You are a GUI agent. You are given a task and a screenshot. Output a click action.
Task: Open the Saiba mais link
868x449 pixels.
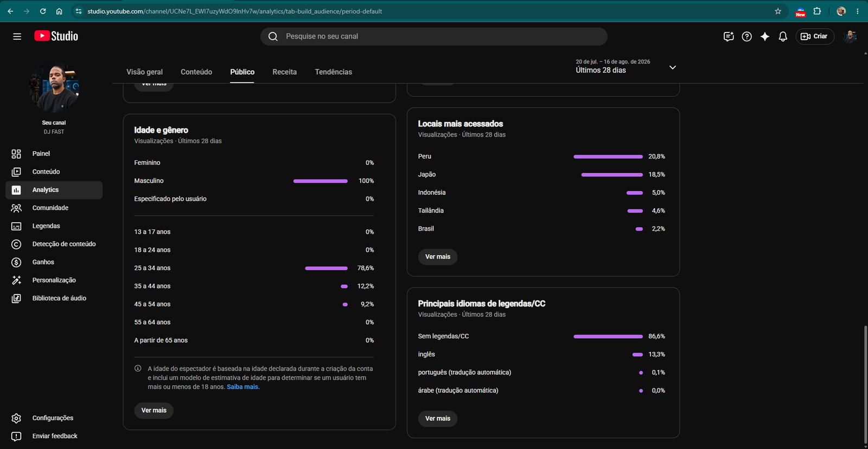(x=243, y=387)
